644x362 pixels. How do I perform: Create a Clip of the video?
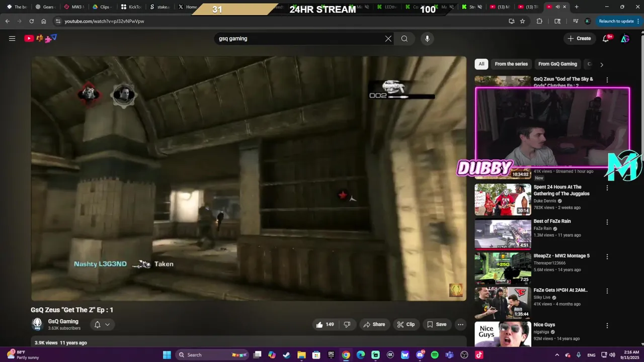coord(406,324)
